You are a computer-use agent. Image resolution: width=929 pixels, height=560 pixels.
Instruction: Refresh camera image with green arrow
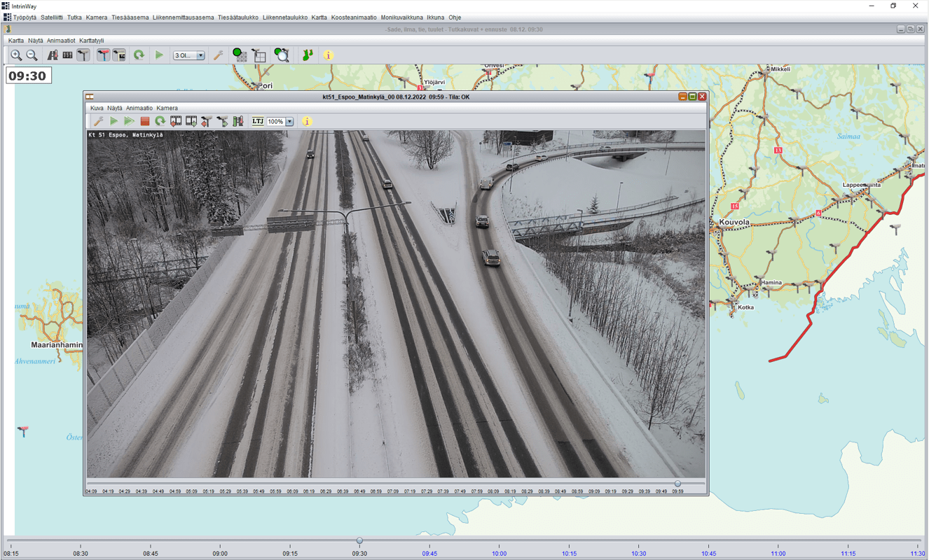(x=160, y=122)
